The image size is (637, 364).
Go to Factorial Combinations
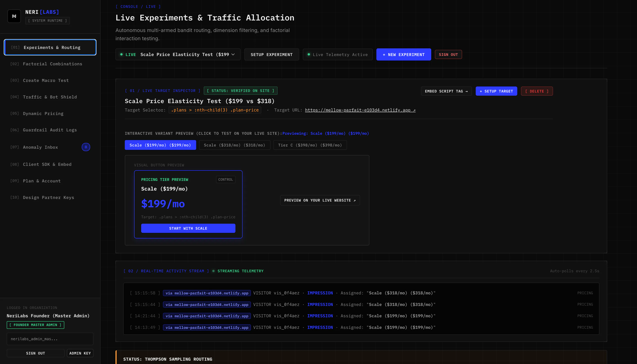50,64
